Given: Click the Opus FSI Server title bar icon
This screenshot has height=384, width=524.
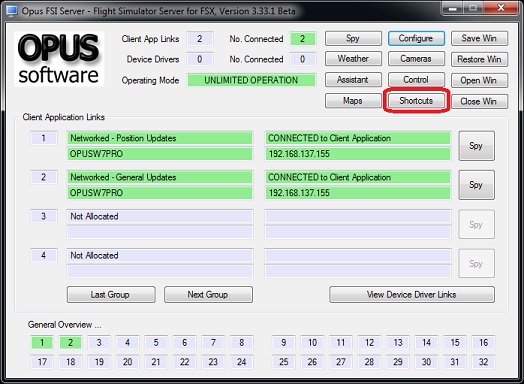Looking at the screenshot, I should coord(12,11).
